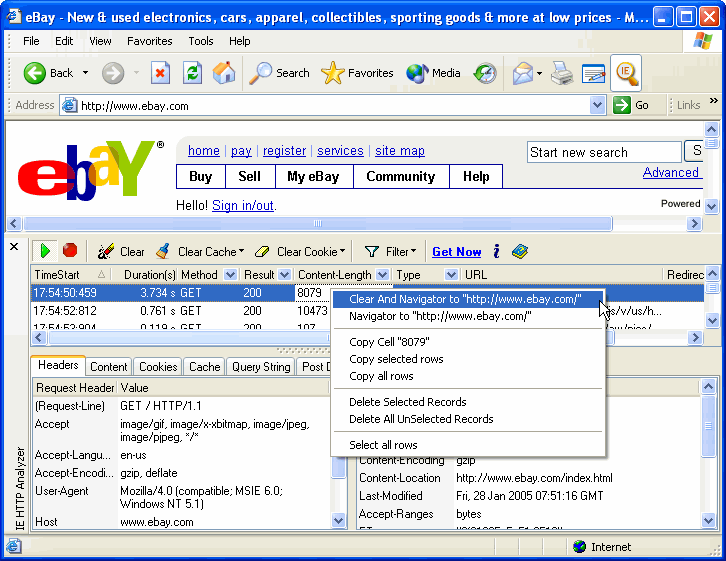Open the Mail button dropdown arrow
Image resolution: width=726 pixels, height=561 pixels.
pyautogui.click(x=540, y=73)
